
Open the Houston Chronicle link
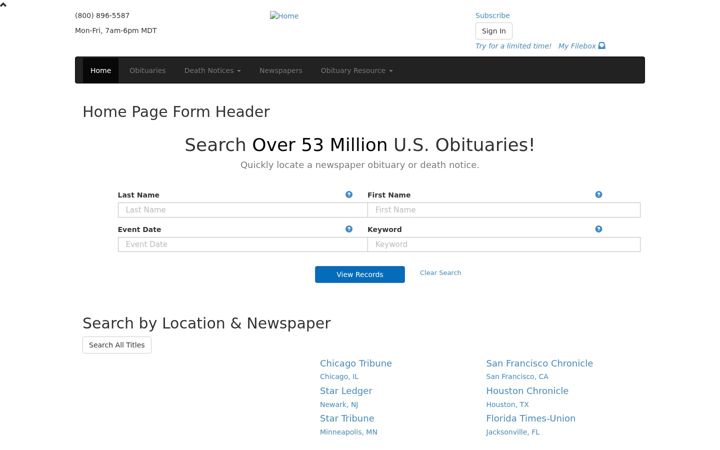point(527,391)
